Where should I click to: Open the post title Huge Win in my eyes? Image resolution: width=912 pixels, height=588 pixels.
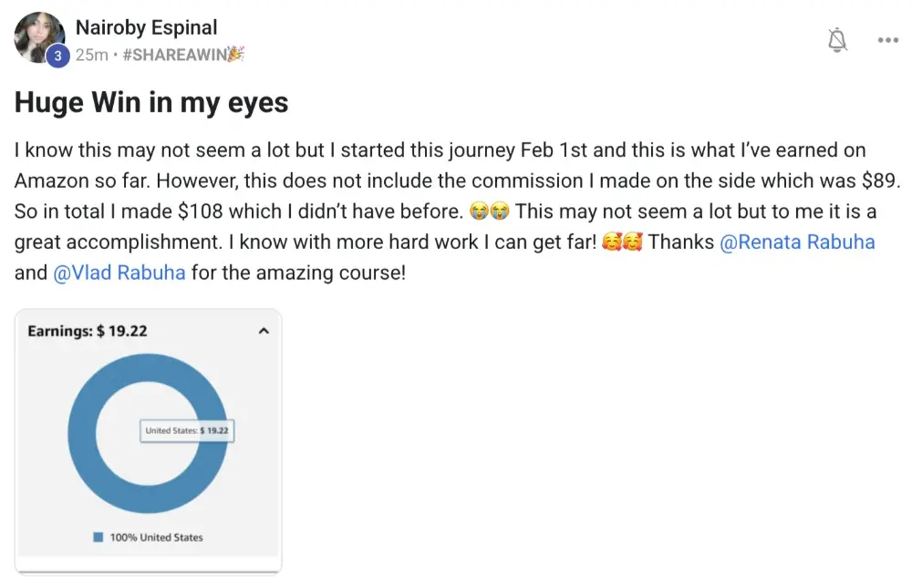coord(151,103)
